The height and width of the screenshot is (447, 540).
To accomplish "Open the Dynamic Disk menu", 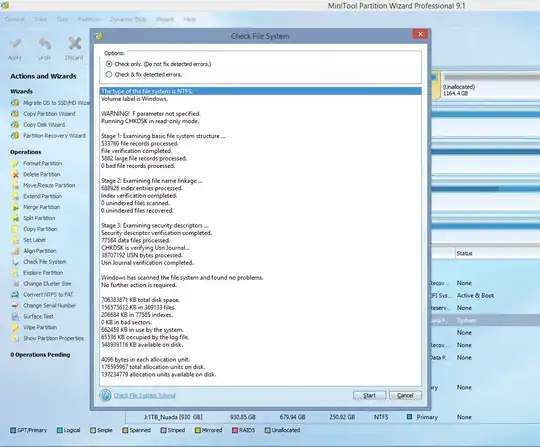I will coord(128,19).
